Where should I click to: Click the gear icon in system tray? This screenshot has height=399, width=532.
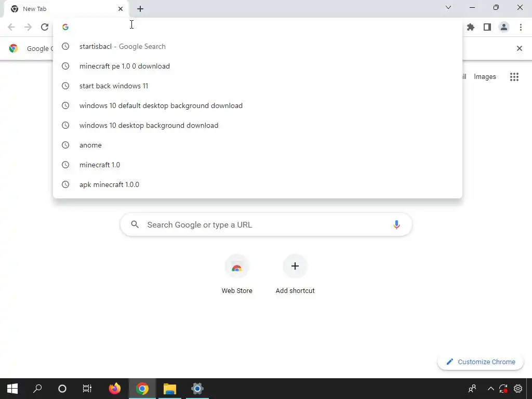(x=518, y=389)
